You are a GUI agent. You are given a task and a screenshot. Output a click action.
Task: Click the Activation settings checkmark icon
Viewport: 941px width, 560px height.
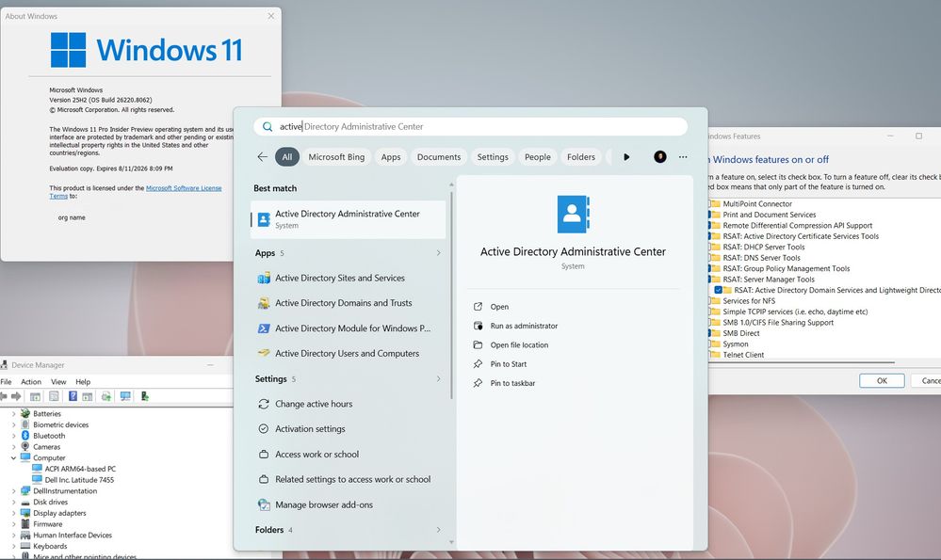(264, 428)
